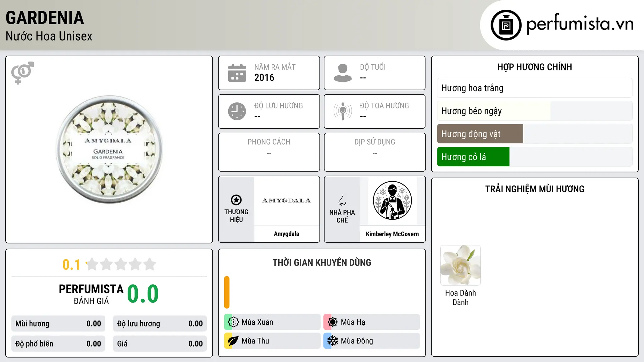Click the perfumista.vn site name
This screenshot has height=362, width=644.
pos(580,24)
